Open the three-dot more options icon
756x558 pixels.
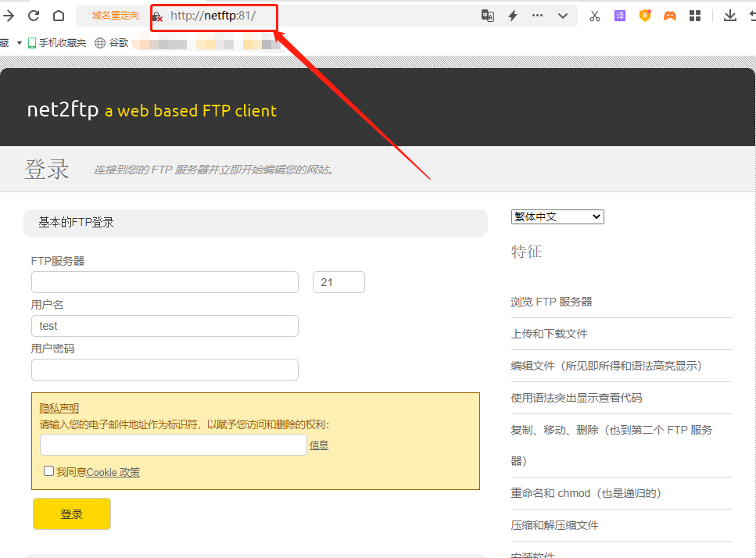click(x=537, y=16)
